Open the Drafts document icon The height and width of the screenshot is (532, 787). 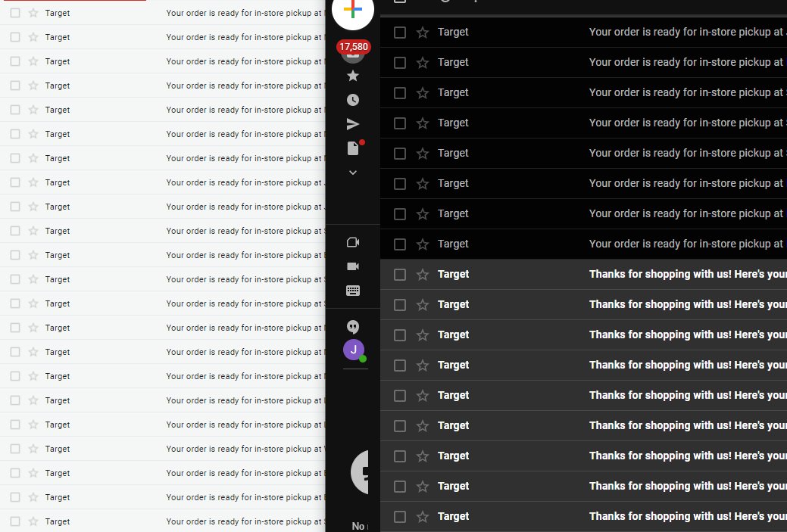click(353, 148)
